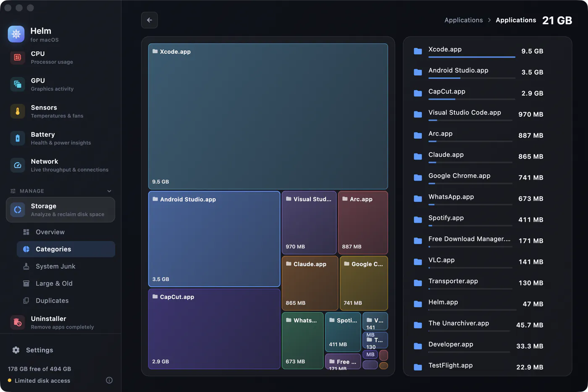Click folder icon beside Xcode.app in list
588x392 pixels.
(418, 51)
